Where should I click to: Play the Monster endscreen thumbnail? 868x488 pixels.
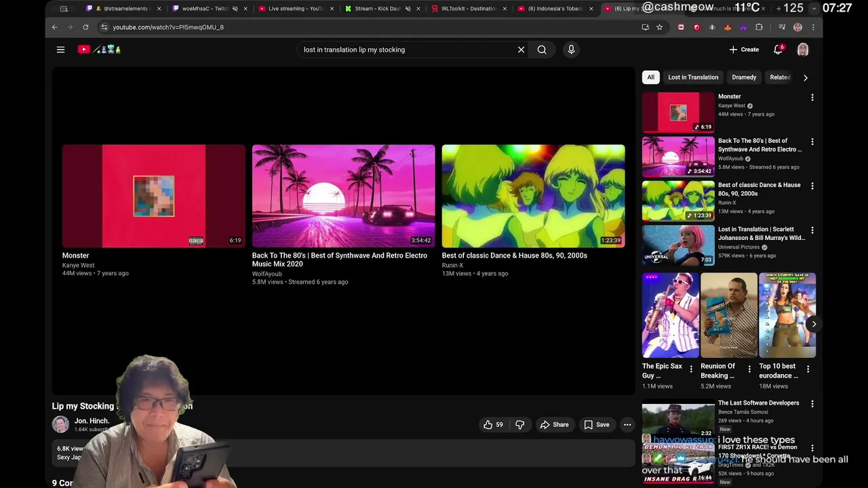154,196
